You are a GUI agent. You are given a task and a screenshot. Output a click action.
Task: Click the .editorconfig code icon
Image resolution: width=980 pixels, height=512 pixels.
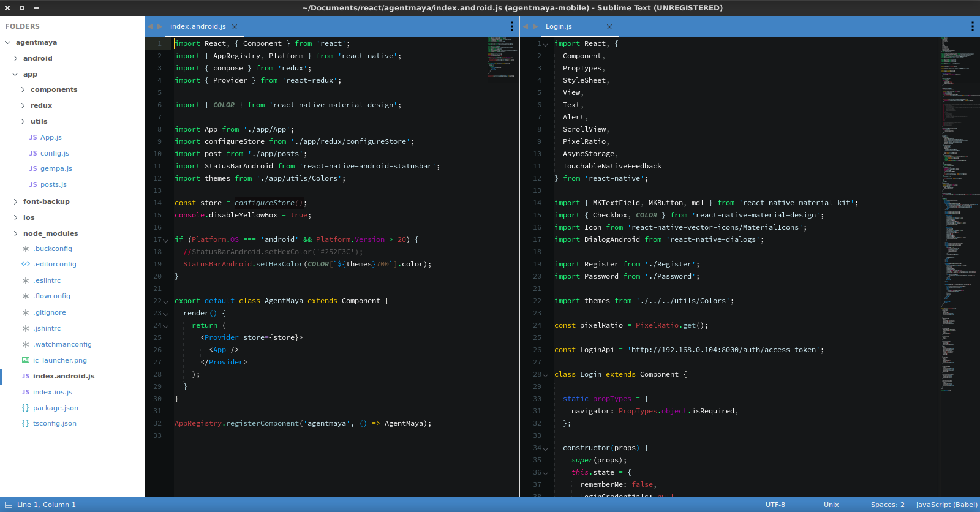pyautogui.click(x=26, y=265)
